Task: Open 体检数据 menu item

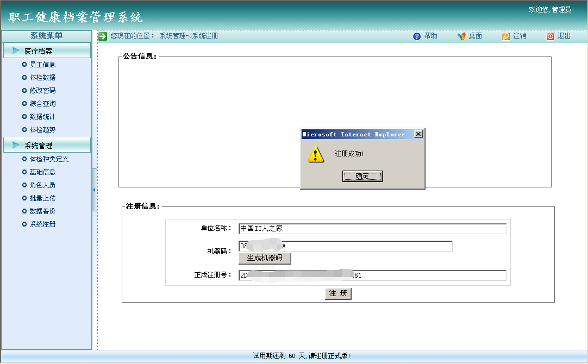Action: 42,78
